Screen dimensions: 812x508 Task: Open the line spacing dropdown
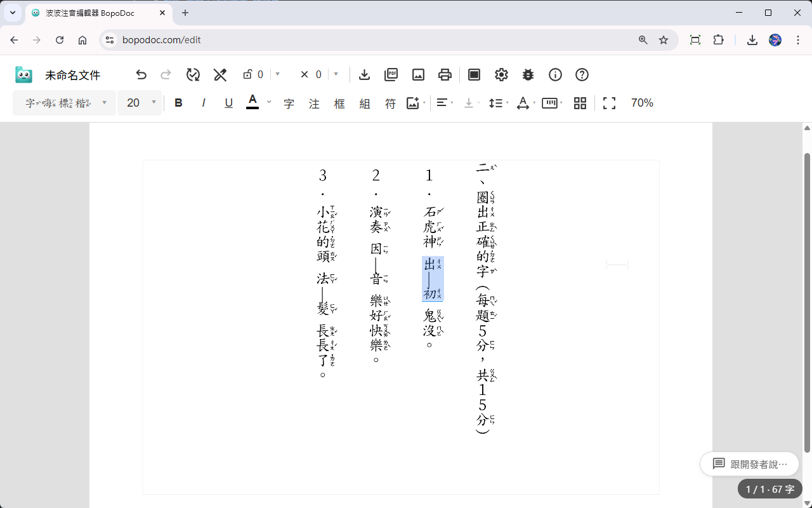click(498, 102)
